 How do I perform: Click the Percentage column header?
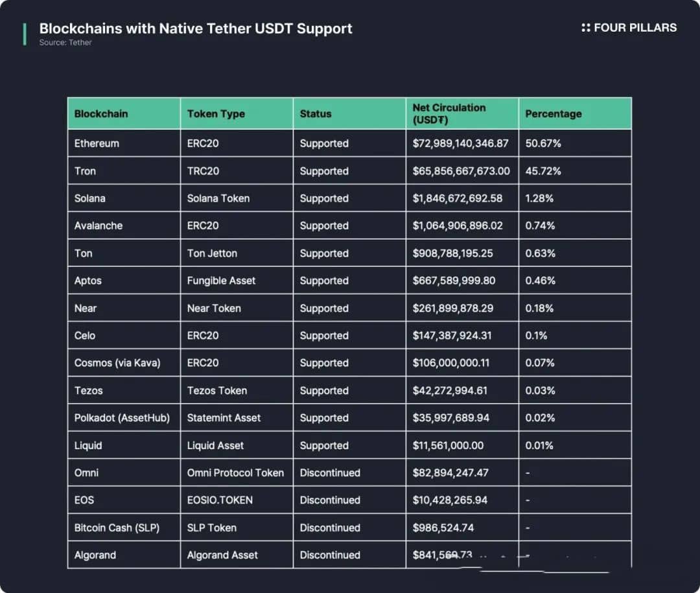pos(553,113)
